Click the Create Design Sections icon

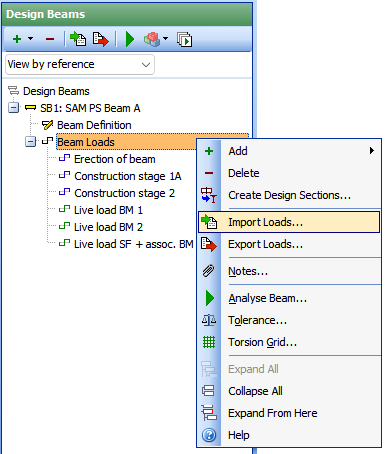(209, 195)
